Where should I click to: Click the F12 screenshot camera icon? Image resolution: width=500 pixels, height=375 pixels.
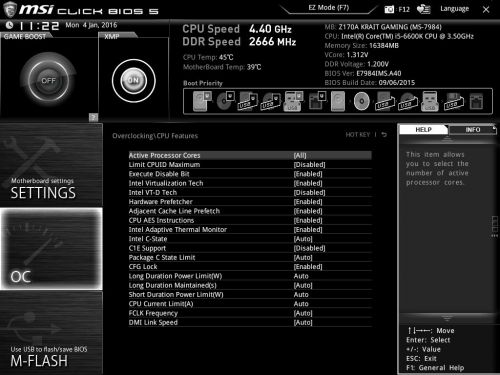point(389,9)
